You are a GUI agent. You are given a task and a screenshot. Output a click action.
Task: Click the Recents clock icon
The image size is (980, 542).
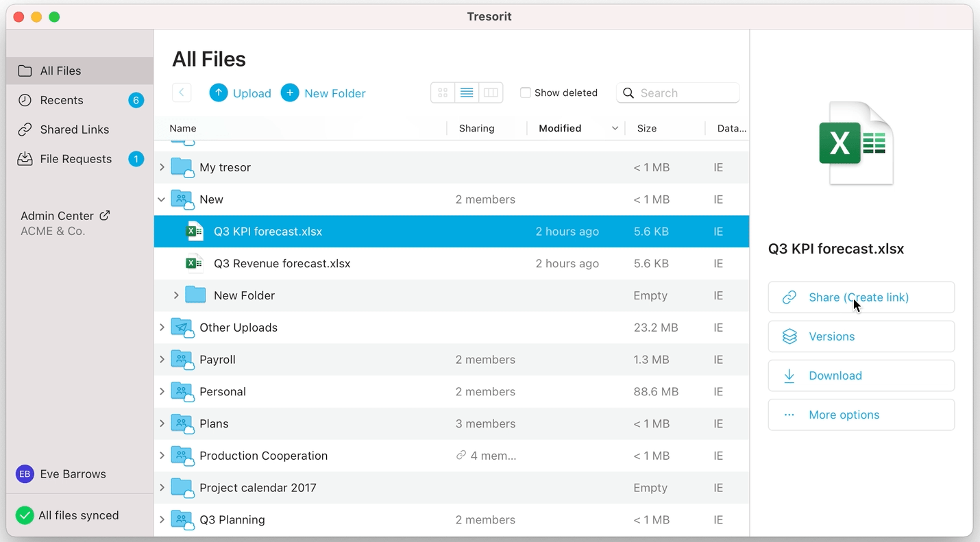coord(25,100)
